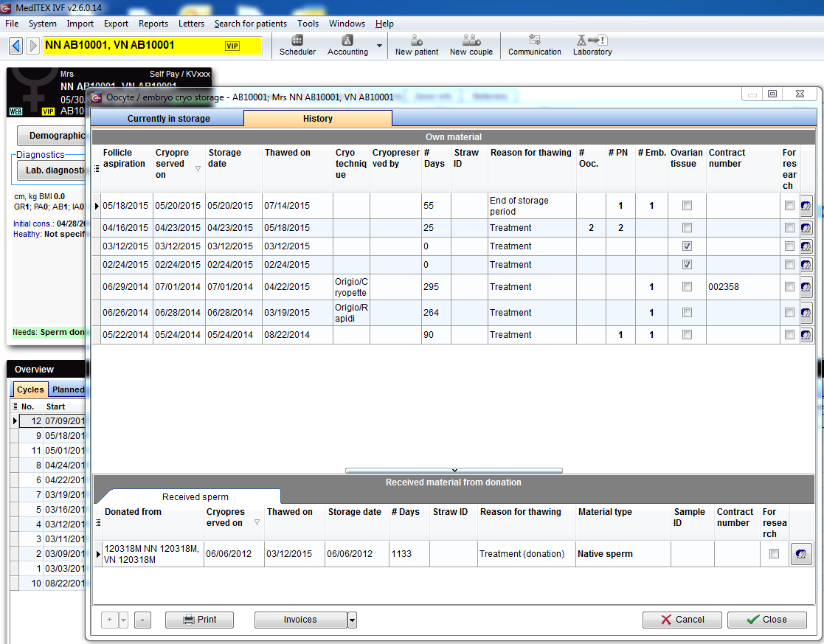
Task: Toggle Ovarian tissue checkbox for 05/18/2015 row
Action: (x=687, y=206)
